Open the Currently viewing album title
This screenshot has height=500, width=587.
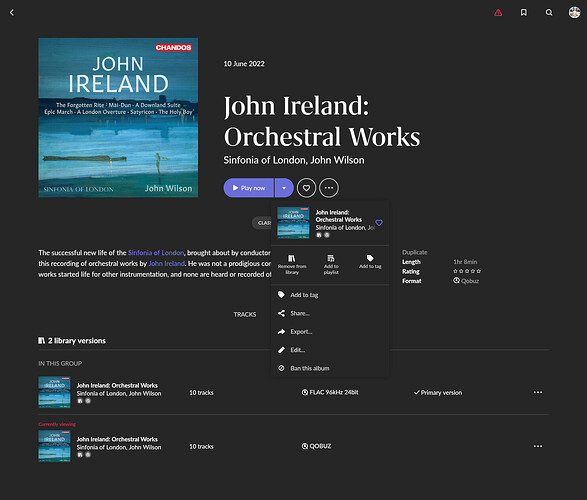point(117,439)
